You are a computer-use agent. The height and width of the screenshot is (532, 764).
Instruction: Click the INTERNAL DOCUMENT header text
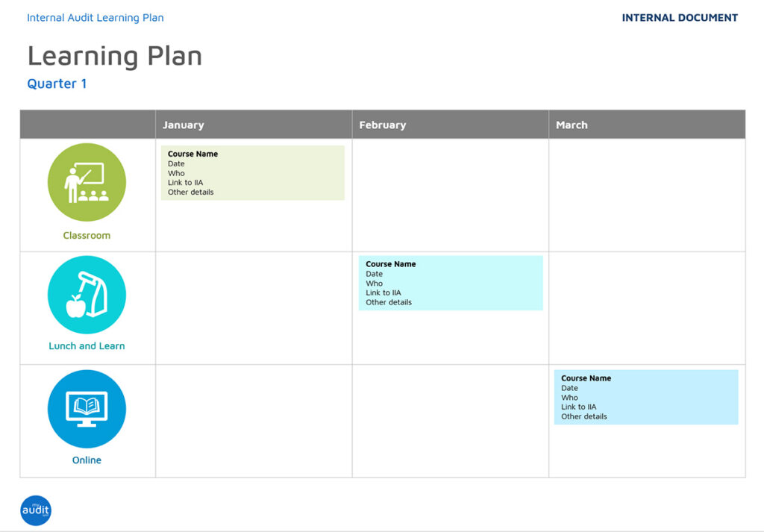pos(680,18)
